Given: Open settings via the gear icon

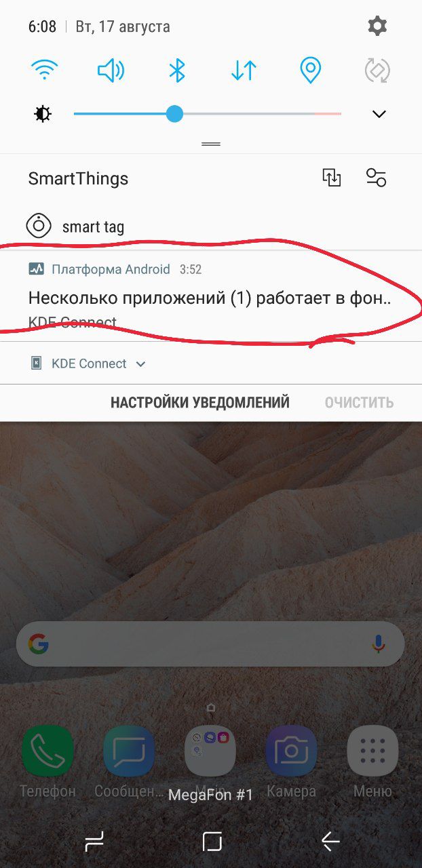Looking at the screenshot, I should pyautogui.click(x=377, y=26).
